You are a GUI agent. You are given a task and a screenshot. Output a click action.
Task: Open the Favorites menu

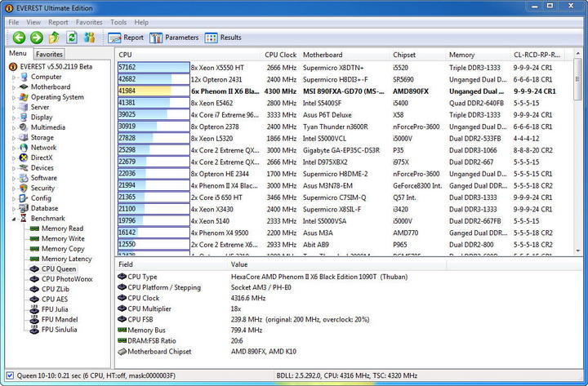(x=89, y=22)
